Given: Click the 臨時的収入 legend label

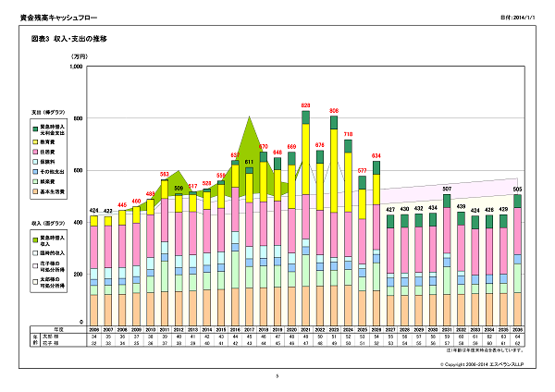Looking at the screenshot, I should 53,253.
